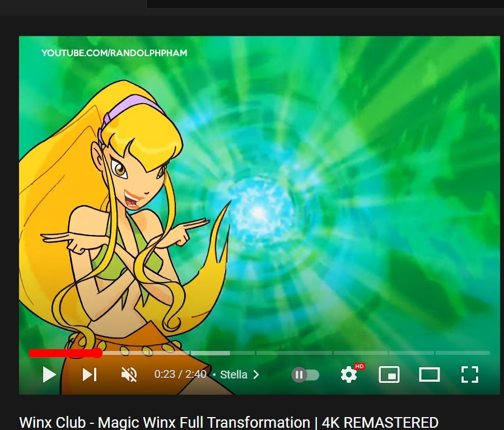Enter fullscreen mode
The image size is (504, 430).
tap(470, 374)
